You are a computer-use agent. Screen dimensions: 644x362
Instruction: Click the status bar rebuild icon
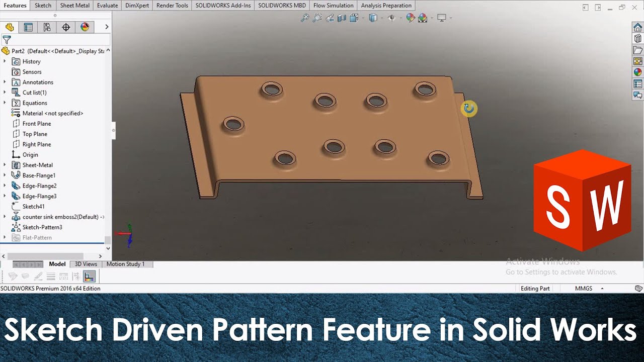point(638,289)
